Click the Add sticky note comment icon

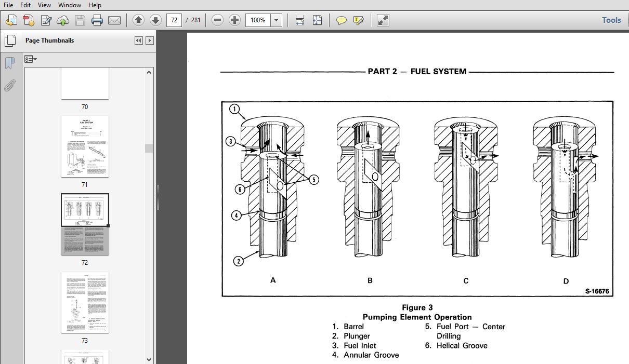pyautogui.click(x=342, y=20)
